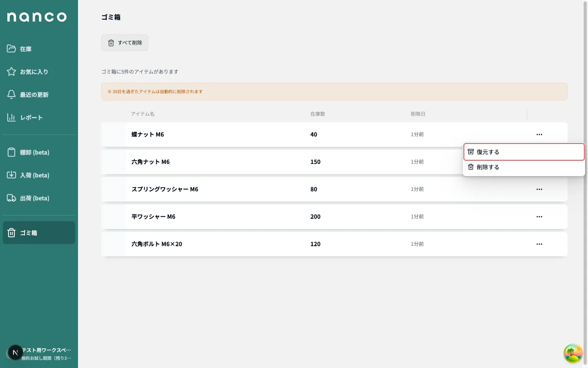
Task: Click the アイテム名 column header
Action: click(143, 114)
